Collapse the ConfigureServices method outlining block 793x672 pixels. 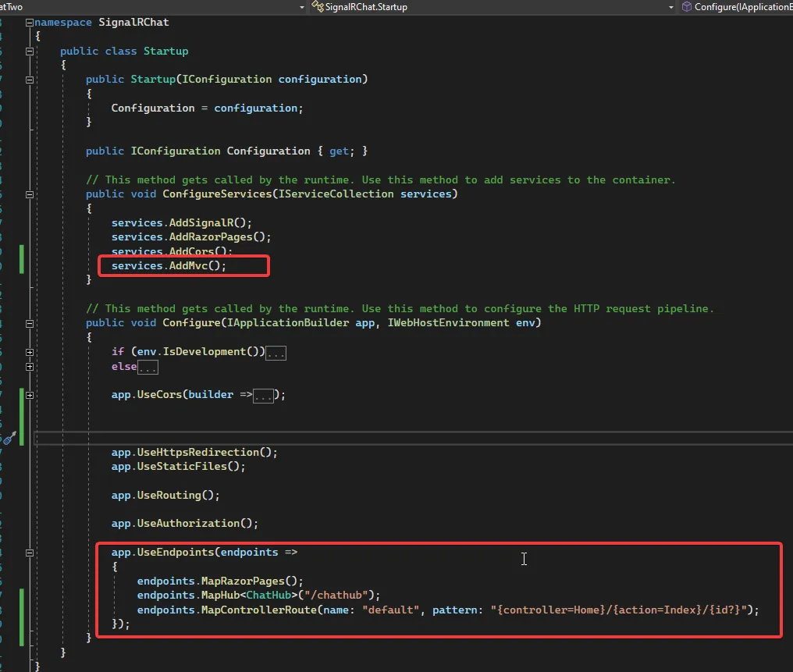pos(30,194)
